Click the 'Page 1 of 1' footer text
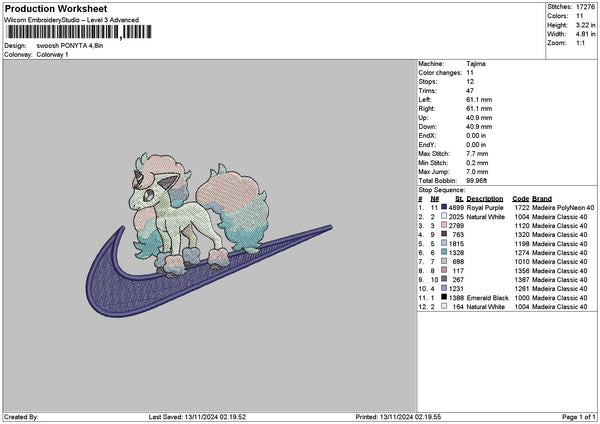 579,417
